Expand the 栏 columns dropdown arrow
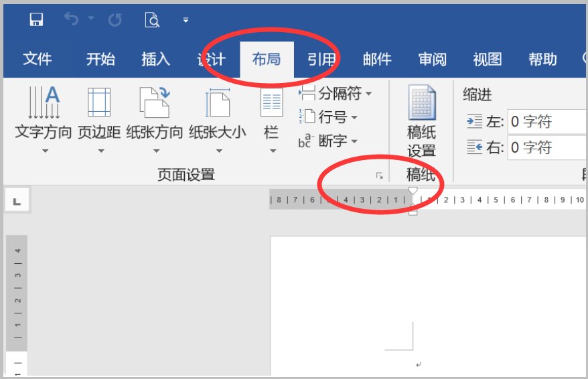This screenshot has height=379, width=588. point(273,151)
